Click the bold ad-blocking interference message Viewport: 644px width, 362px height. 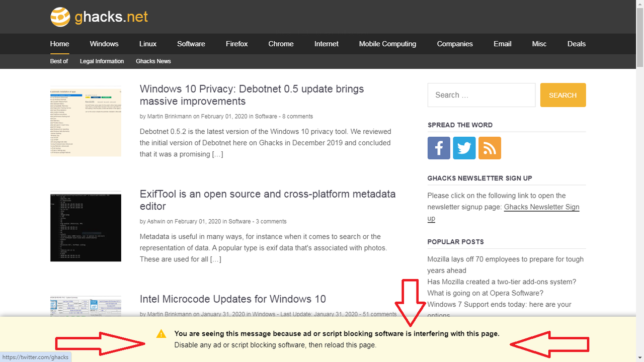pyautogui.click(x=337, y=334)
